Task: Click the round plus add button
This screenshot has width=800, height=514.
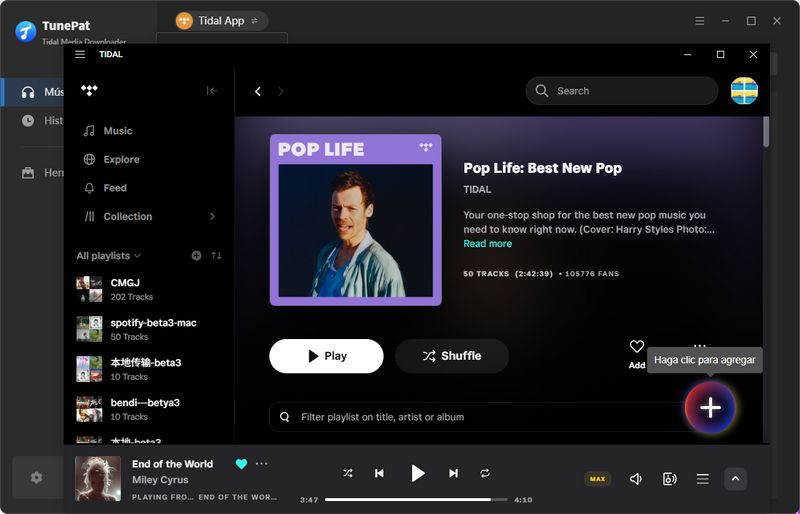Action: point(710,407)
